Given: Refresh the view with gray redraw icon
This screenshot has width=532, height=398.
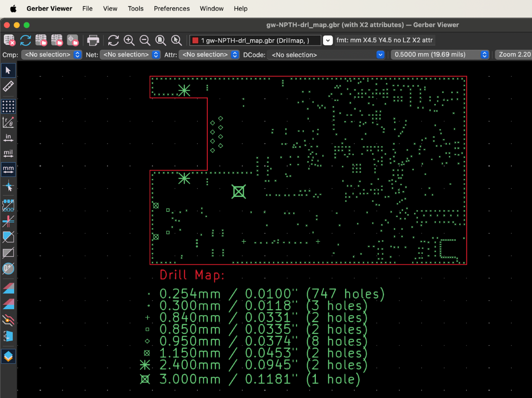Looking at the screenshot, I should pos(113,40).
